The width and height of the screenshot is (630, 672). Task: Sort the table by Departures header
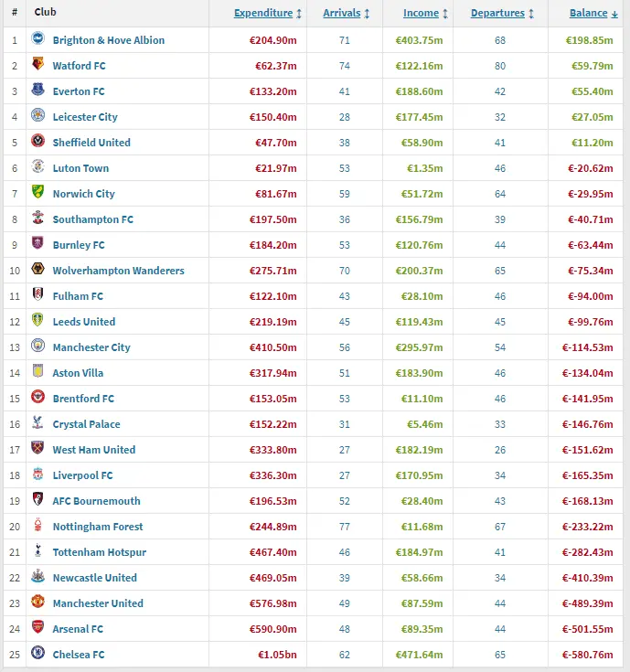tap(502, 13)
